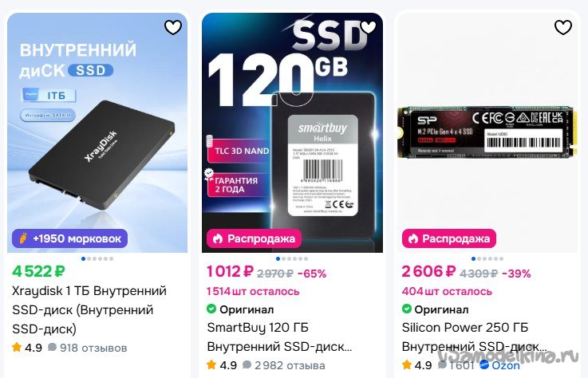View 918 отзывов for Xraydisk
This screenshot has width=588, height=378.
88,348
